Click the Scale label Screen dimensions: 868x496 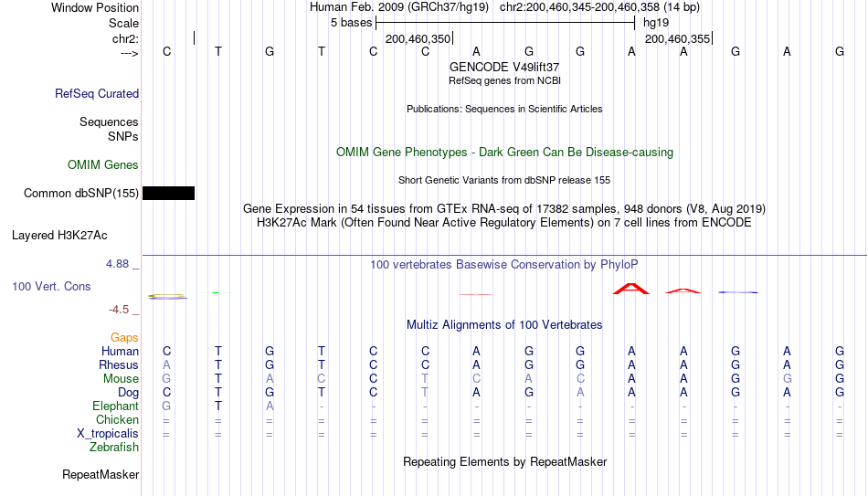point(123,23)
